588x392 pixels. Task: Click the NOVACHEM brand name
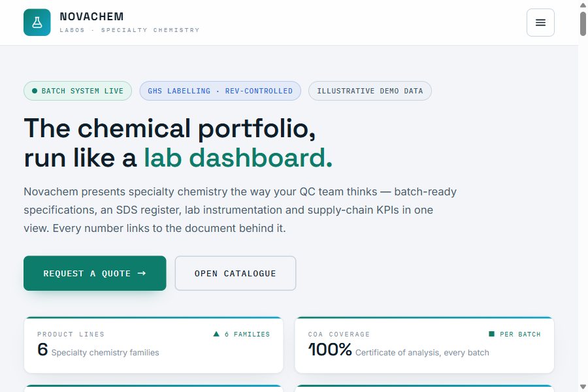click(91, 16)
